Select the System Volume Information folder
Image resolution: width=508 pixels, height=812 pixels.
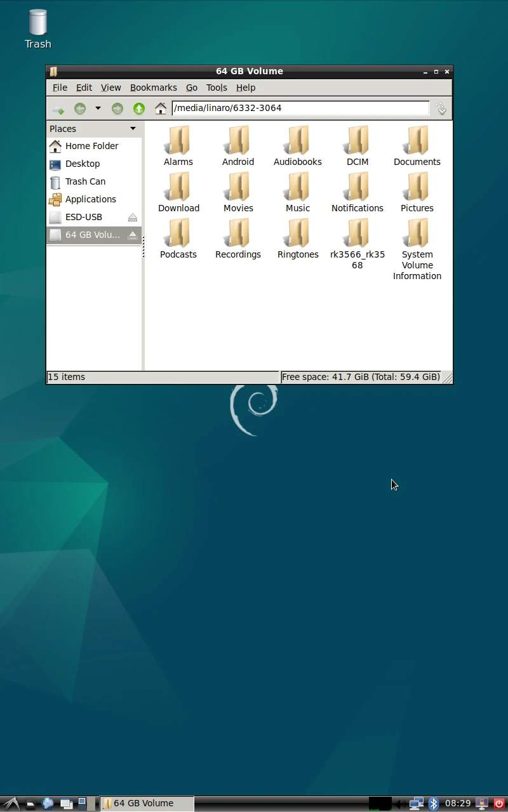coord(417,249)
